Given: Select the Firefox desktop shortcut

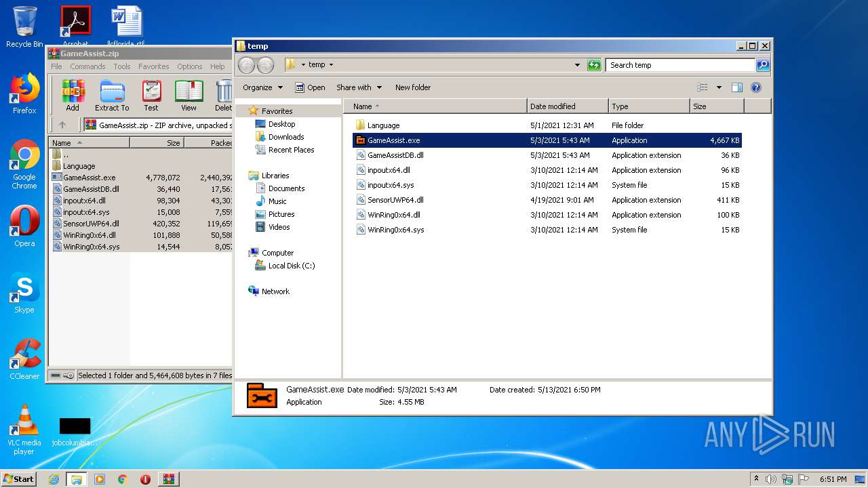Looking at the screenshot, I should click(x=24, y=94).
